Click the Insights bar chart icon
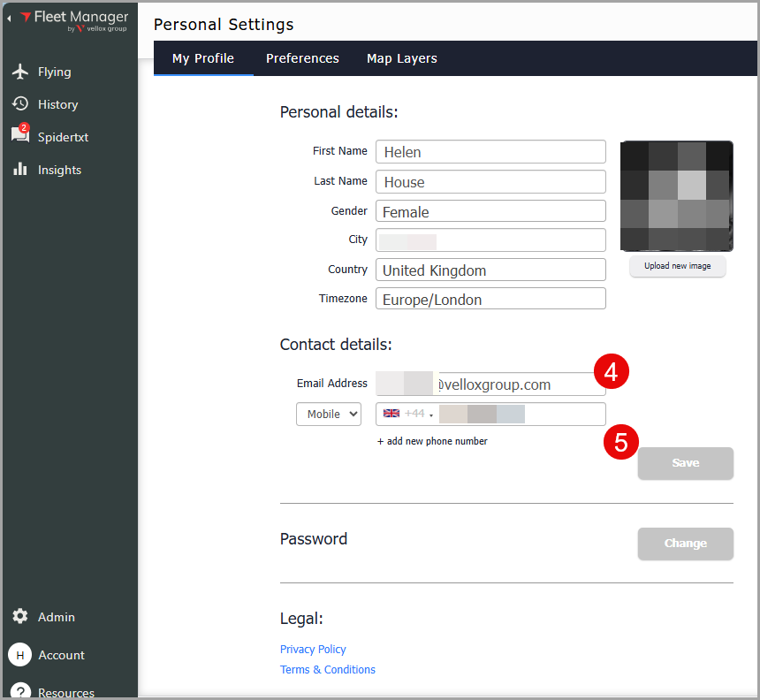 point(20,170)
